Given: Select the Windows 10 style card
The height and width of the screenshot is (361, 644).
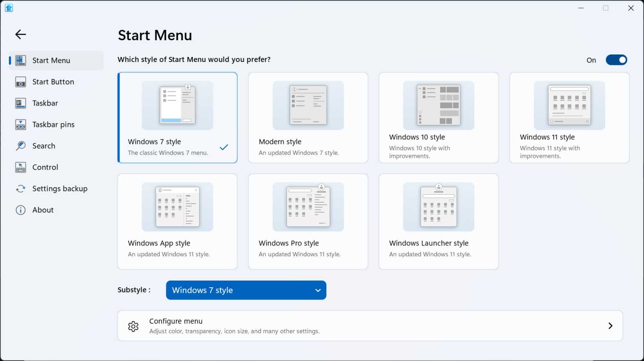Looking at the screenshot, I should point(438,118).
